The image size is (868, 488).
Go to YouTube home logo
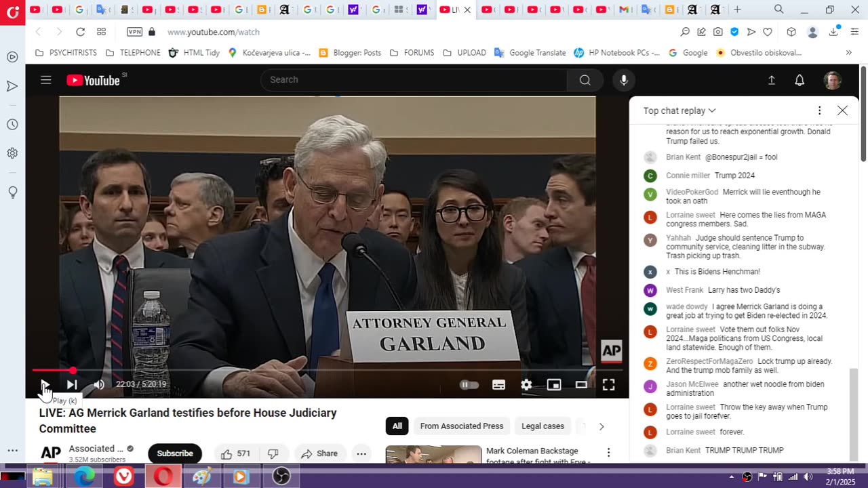[x=94, y=80]
